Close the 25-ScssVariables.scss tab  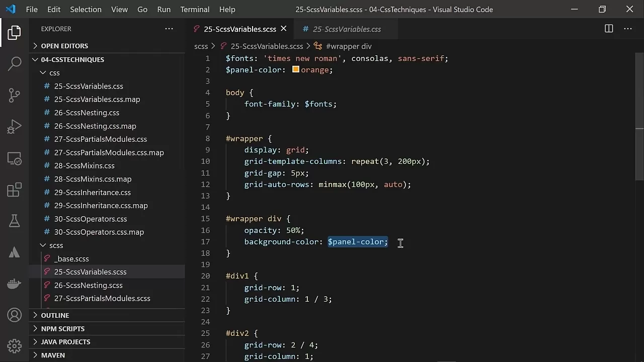(283, 29)
